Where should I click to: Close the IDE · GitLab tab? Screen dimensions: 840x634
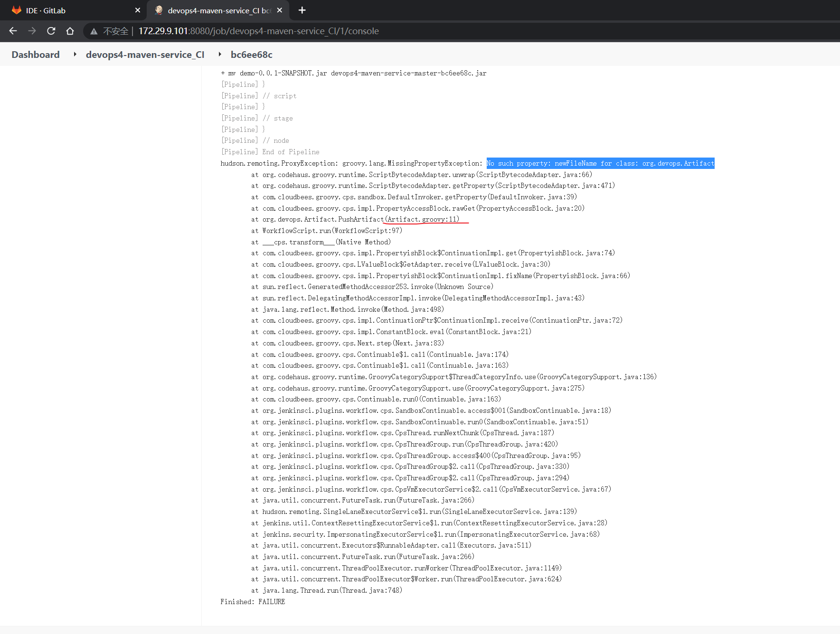(x=138, y=10)
